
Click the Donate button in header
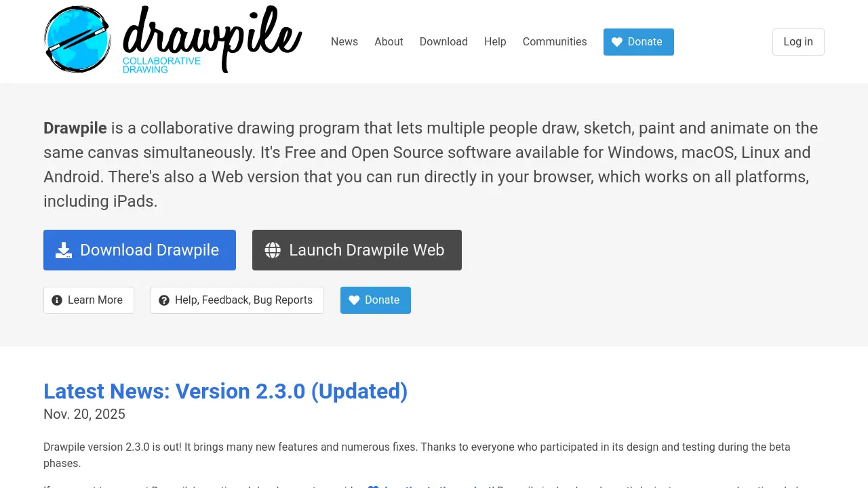[639, 42]
